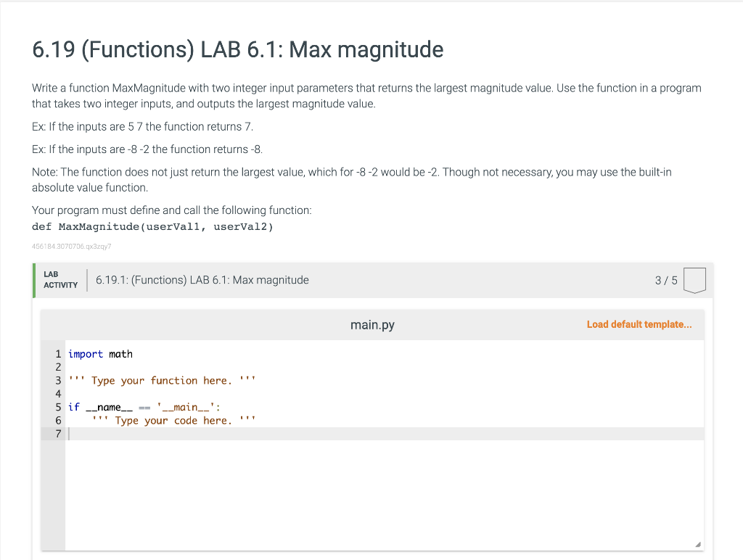Click the def MaxMagnitude function signature text
Screen dimensions: 743x560
tap(152, 226)
